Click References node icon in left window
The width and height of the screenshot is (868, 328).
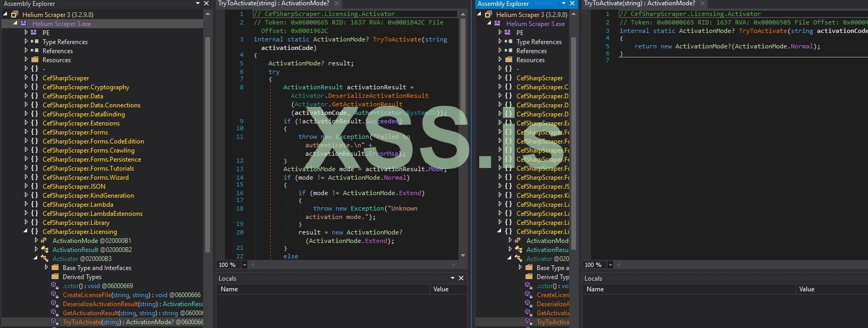click(34, 51)
